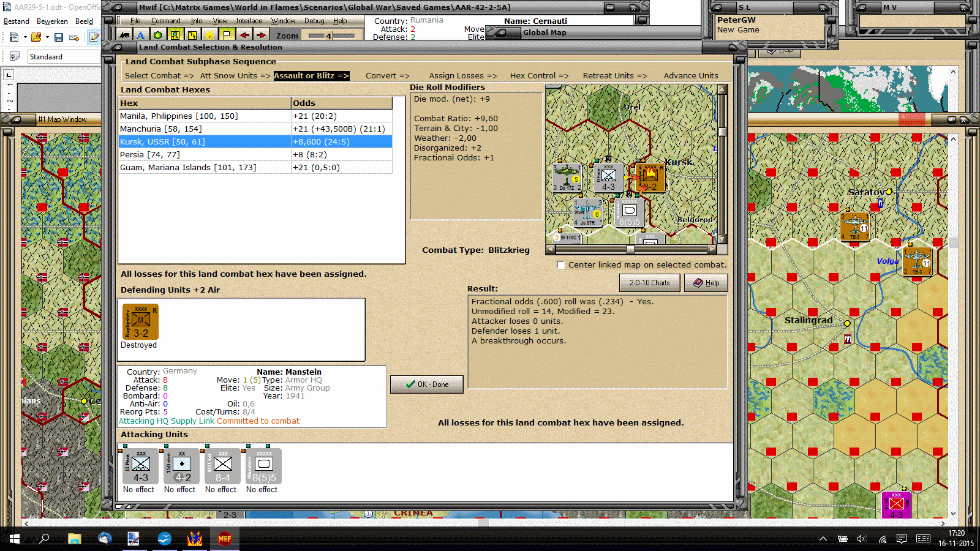Click the mini-map horizontal scrollbar thumb

[630, 249]
